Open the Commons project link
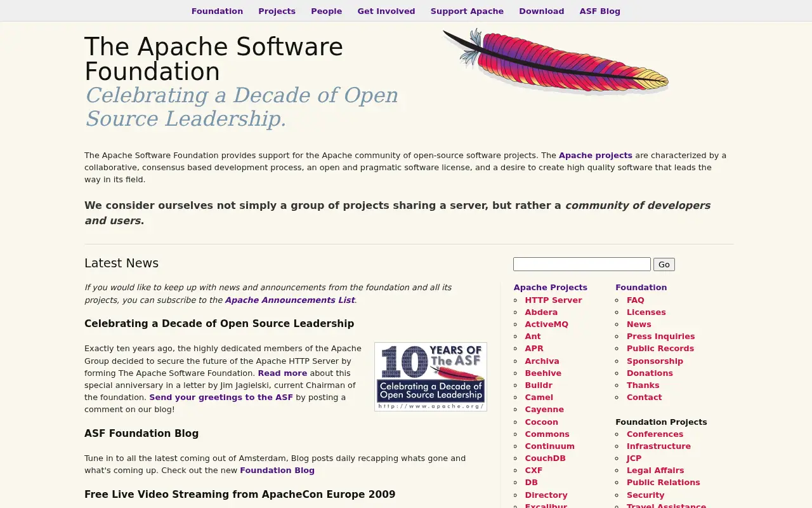 pos(547,434)
